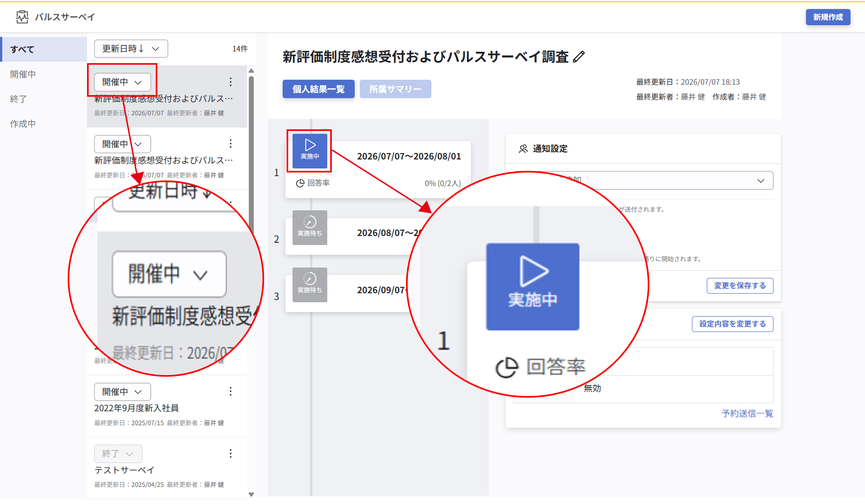Click 最終更新日：2026/07/07 18:13 text

pos(688,82)
